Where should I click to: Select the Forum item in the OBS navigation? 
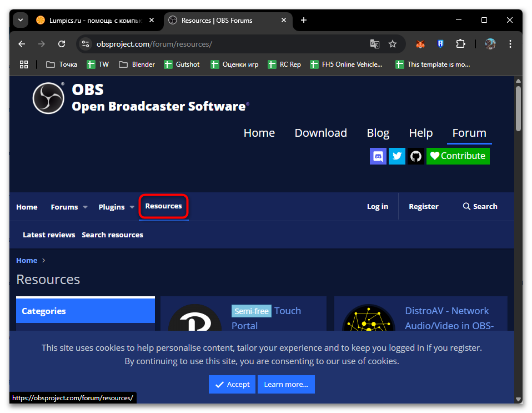point(469,133)
